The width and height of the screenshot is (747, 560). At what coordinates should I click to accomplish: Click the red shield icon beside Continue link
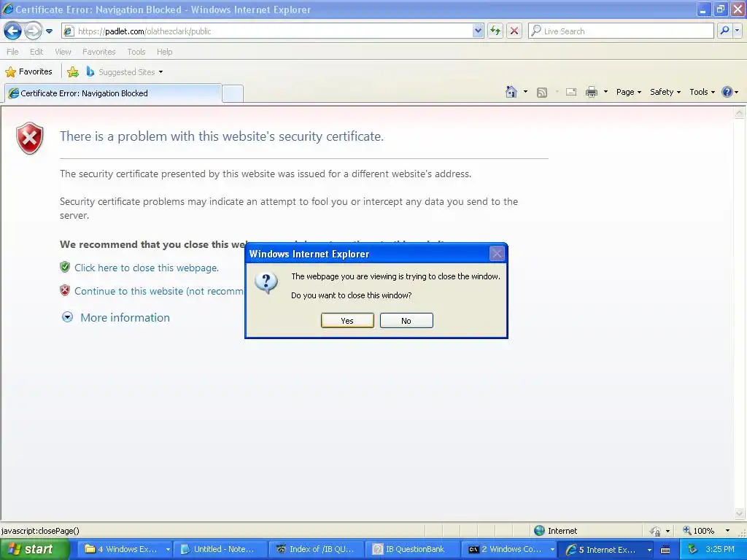(x=65, y=290)
